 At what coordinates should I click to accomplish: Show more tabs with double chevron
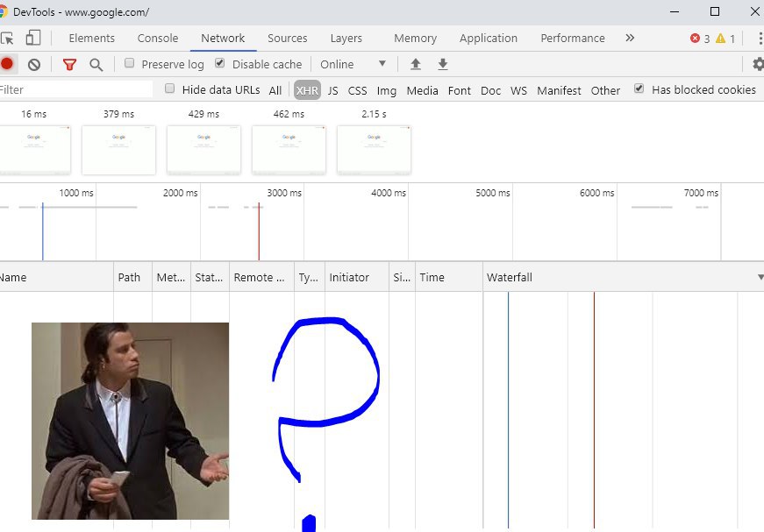point(630,38)
